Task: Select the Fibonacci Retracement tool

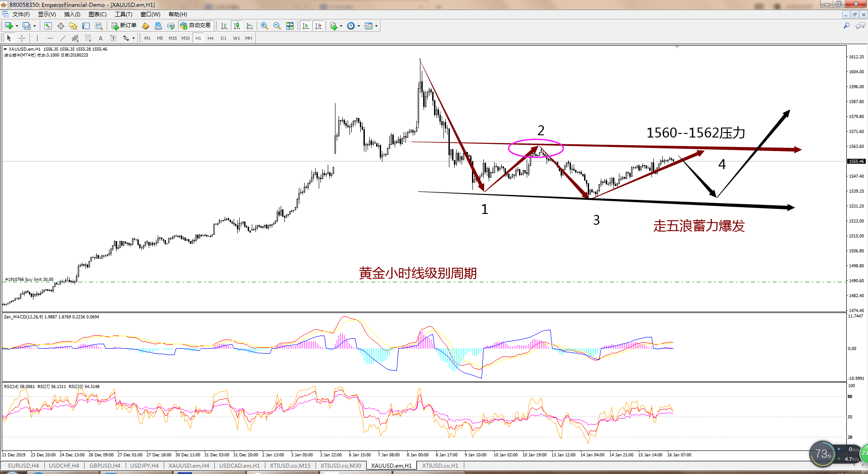Action: tap(88, 38)
